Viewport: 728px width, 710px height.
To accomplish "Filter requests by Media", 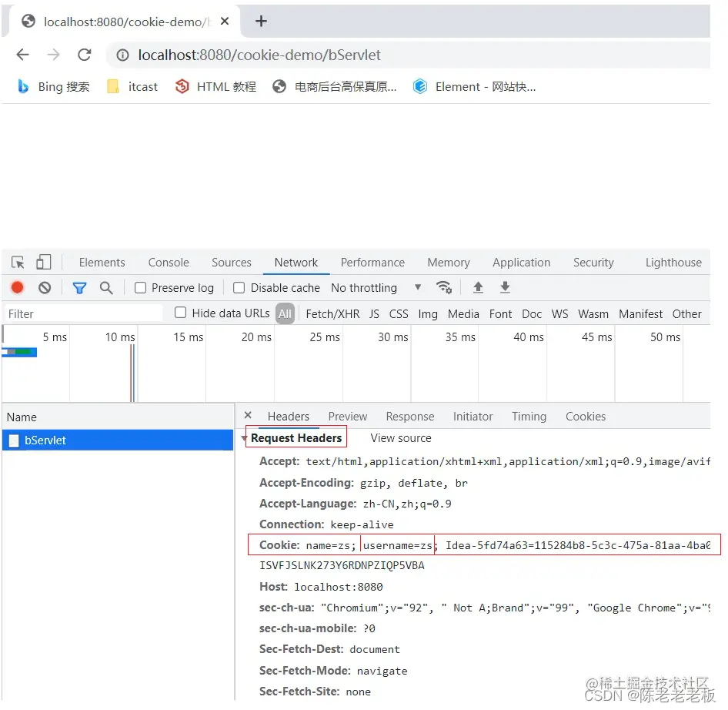I will tap(463, 314).
